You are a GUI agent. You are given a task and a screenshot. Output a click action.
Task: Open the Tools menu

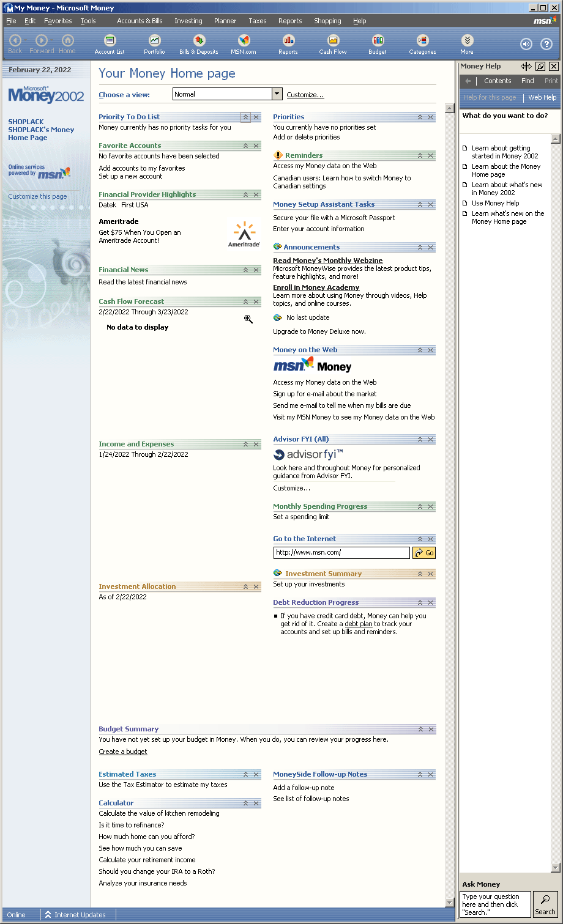click(x=88, y=21)
